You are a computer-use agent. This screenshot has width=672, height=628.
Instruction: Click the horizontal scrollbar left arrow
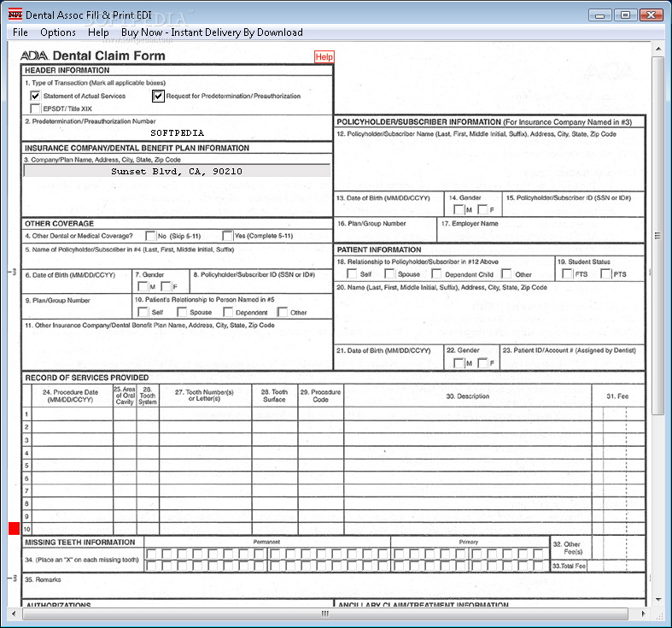pyautogui.click(x=14, y=613)
